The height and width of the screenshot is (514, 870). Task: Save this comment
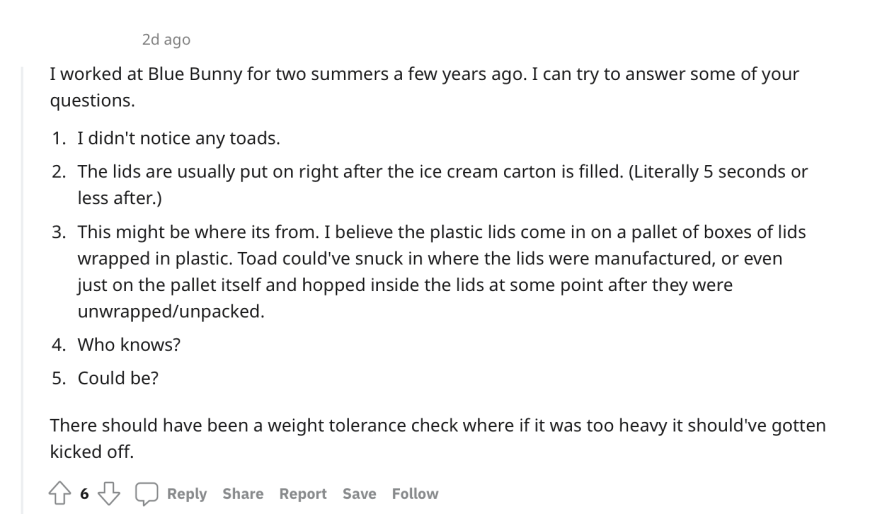coord(359,493)
